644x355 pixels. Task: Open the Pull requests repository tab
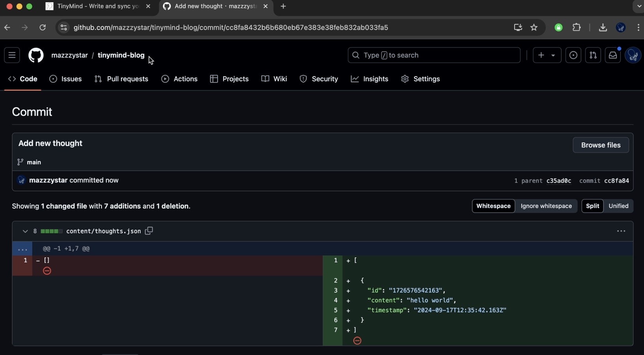(121, 79)
